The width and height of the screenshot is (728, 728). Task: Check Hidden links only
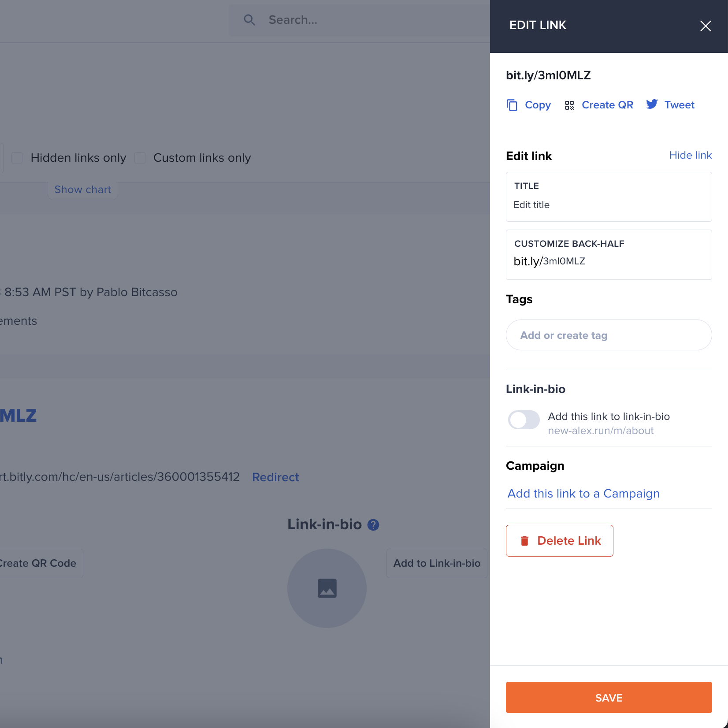(17, 158)
